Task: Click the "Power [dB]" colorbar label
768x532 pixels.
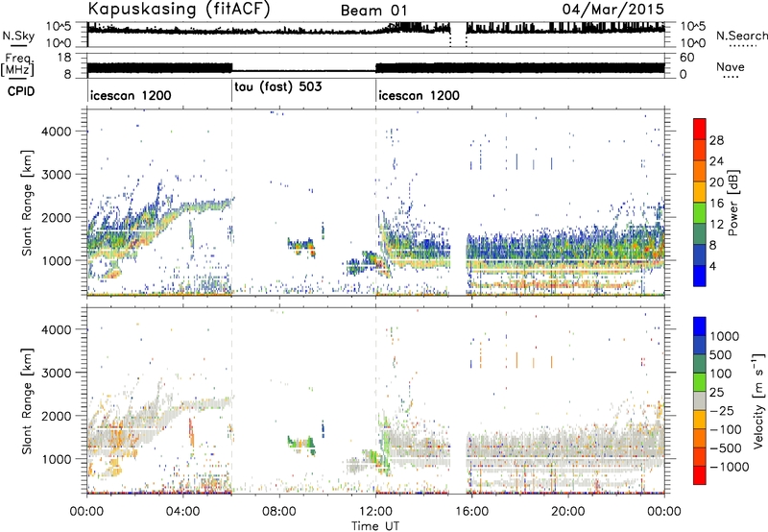Action: (732, 203)
